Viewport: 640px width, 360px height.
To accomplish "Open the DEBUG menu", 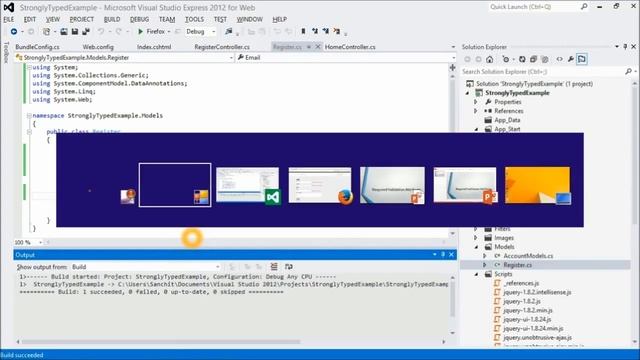I will 139,19.
